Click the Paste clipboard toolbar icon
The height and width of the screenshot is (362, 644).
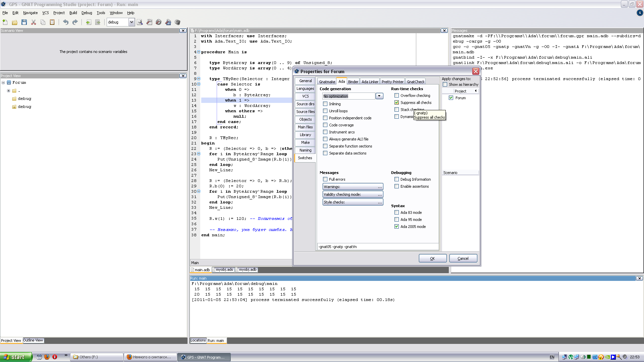[52, 22]
